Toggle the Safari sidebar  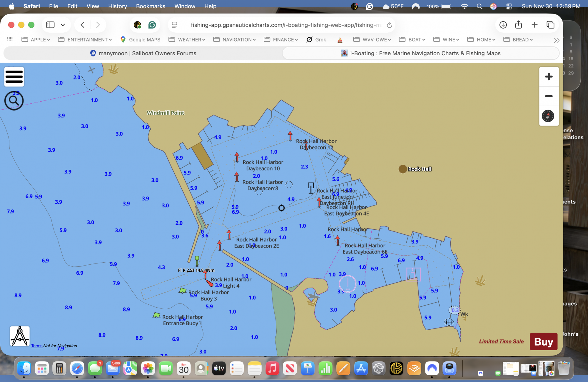[50, 25]
